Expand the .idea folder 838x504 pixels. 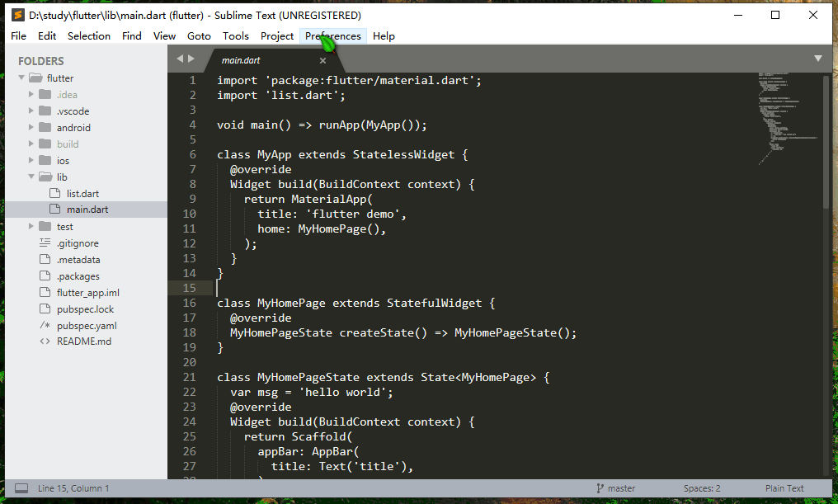click(x=31, y=95)
